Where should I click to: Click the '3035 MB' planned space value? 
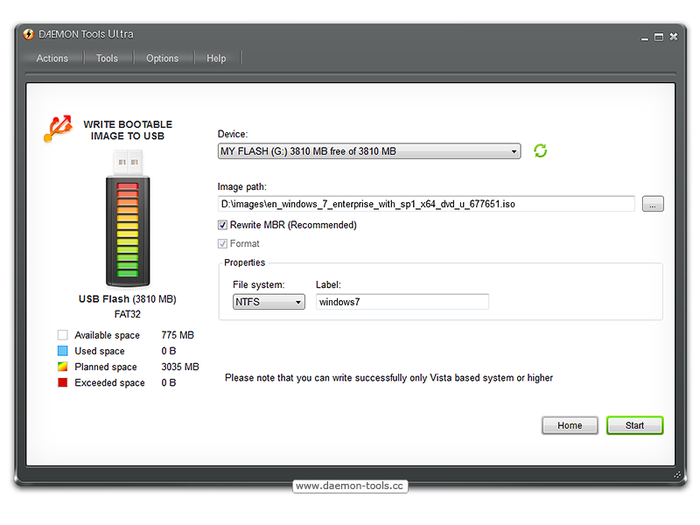click(180, 367)
